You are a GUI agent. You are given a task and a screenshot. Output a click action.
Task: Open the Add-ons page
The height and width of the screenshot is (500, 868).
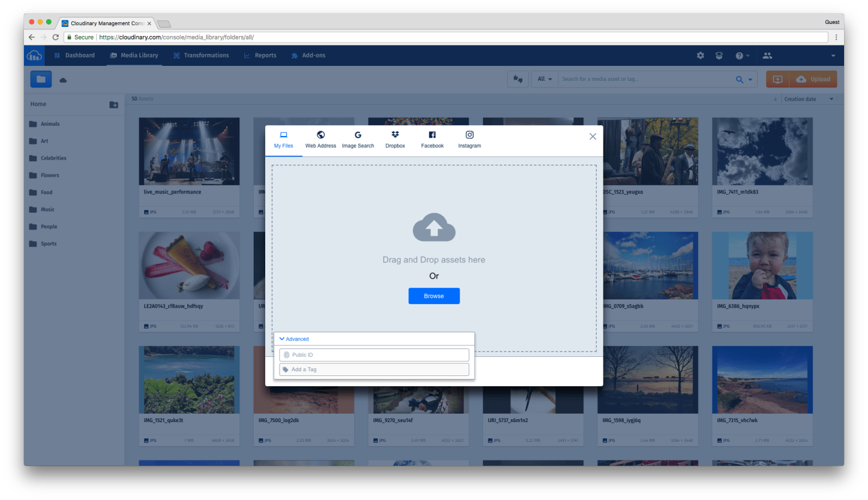point(308,55)
